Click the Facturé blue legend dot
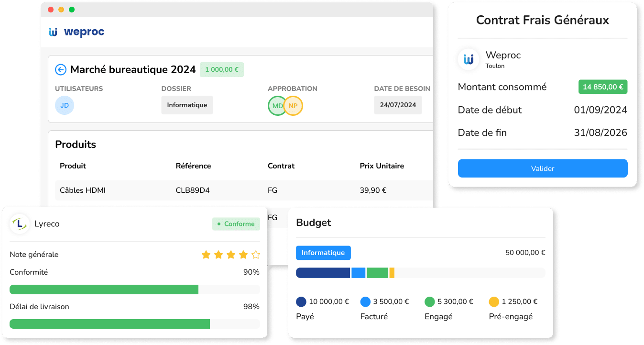This screenshot has width=644, height=345. (365, 301)
